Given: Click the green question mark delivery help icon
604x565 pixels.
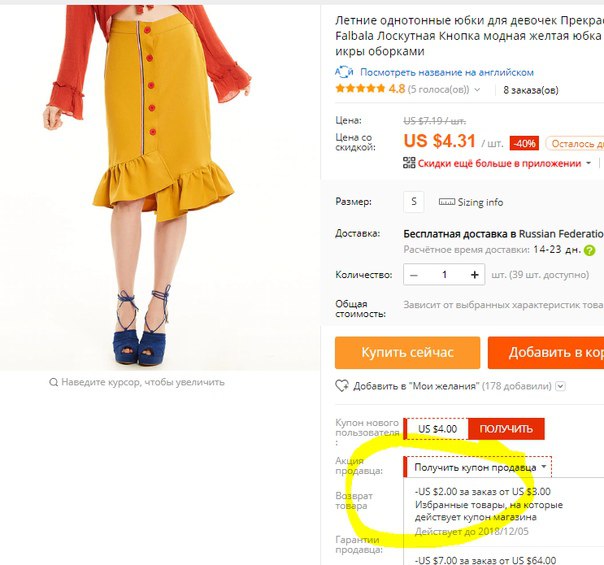Looking at the screenshot, I should pos(589,250).
